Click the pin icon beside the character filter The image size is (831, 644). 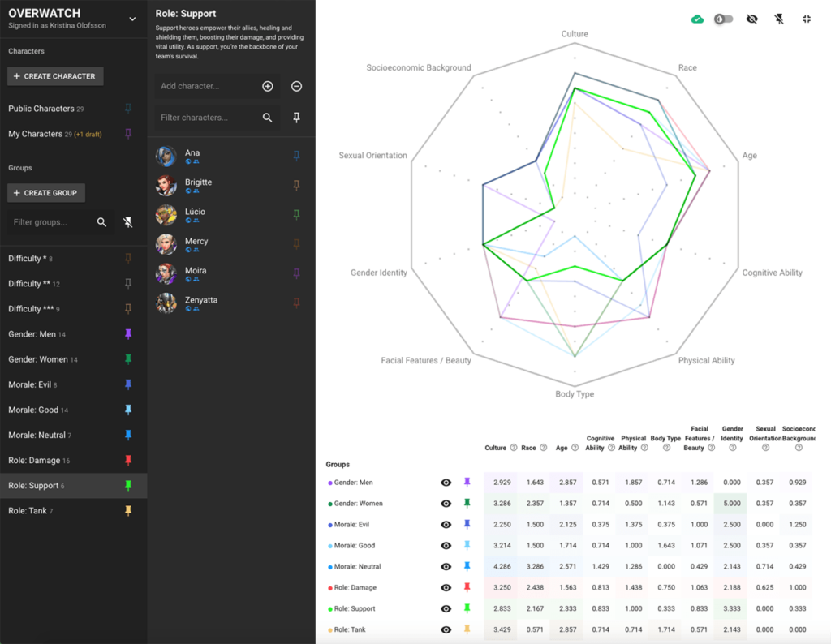tap(296, 117)
